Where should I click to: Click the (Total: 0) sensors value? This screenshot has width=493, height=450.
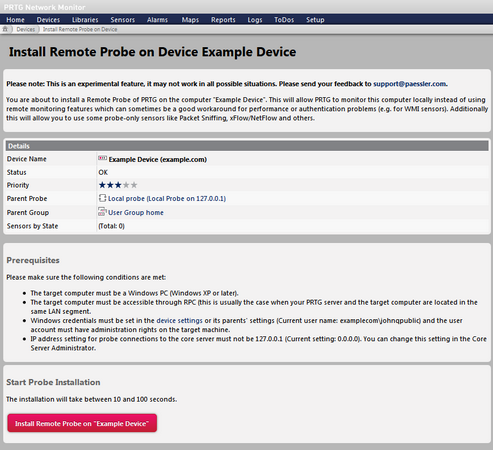point(111,226)
